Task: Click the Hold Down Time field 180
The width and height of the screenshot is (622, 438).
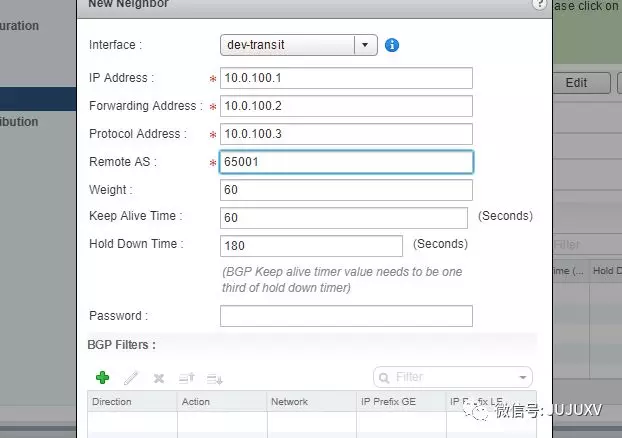Action: [311, 246]
